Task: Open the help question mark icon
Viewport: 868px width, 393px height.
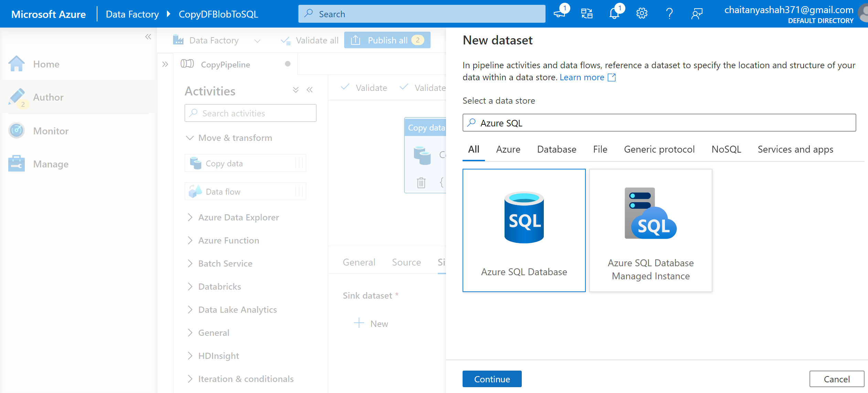Action: (x=669, y=14)
